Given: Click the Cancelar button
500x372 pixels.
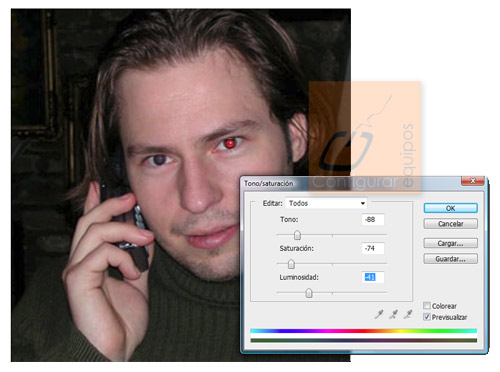Looking at the screenshot, I should (x=450, y=224).
